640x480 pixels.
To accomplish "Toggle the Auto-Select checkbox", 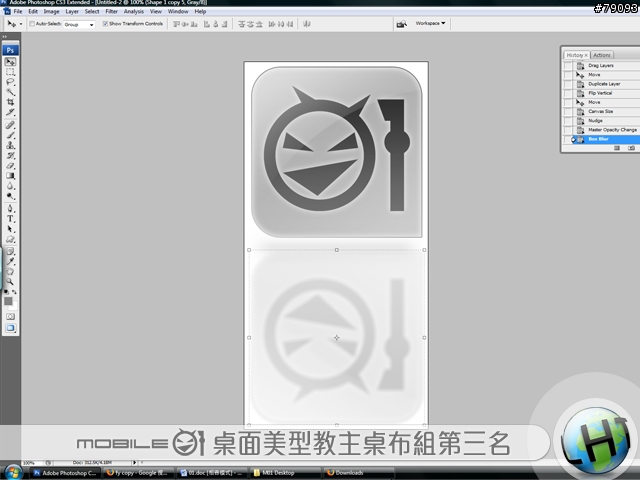I will click(31, 24).
